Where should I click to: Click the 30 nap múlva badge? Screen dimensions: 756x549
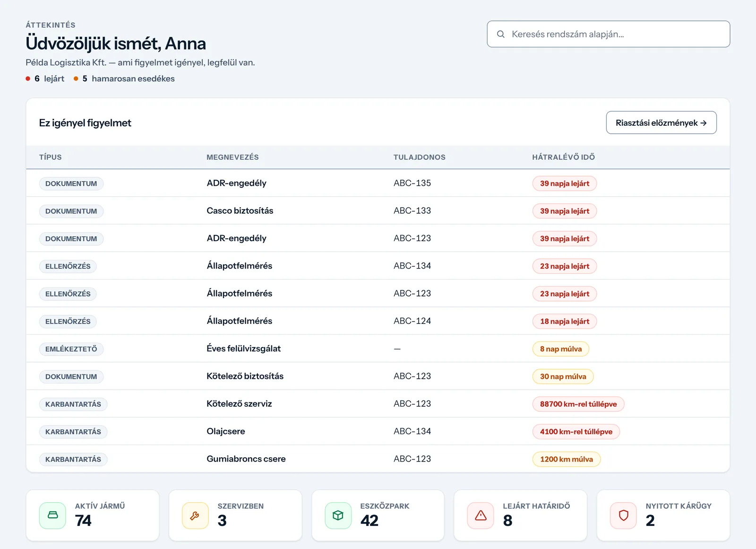click(563, 376)
